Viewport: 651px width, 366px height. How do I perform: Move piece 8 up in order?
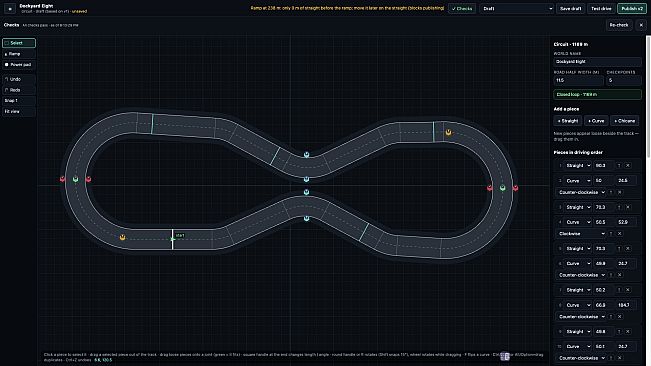coord(611,317)
